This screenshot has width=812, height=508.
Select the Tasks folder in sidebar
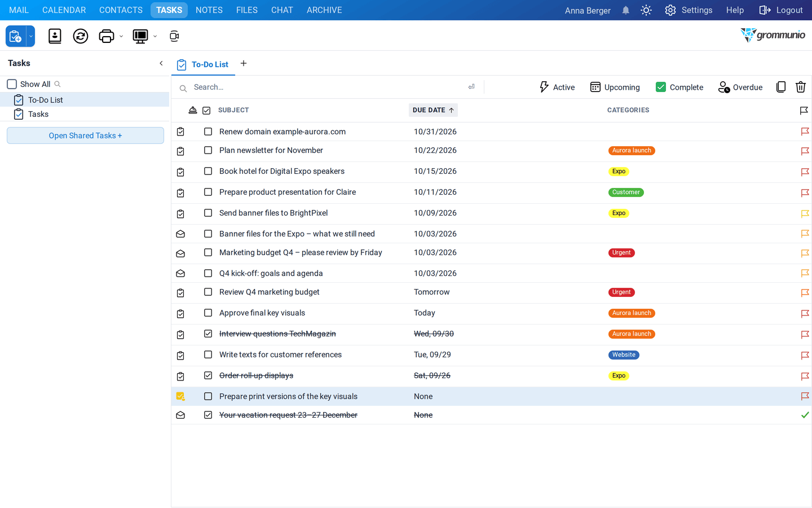(x=85, y=114)
